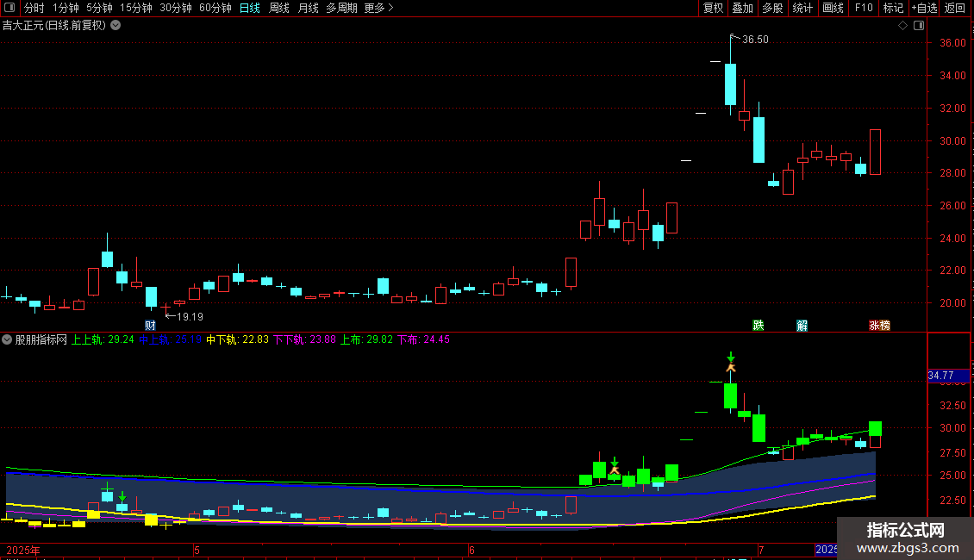Toggle the right info panel icon
This screenshot has width=974, height=560.
tap(919, 26)
